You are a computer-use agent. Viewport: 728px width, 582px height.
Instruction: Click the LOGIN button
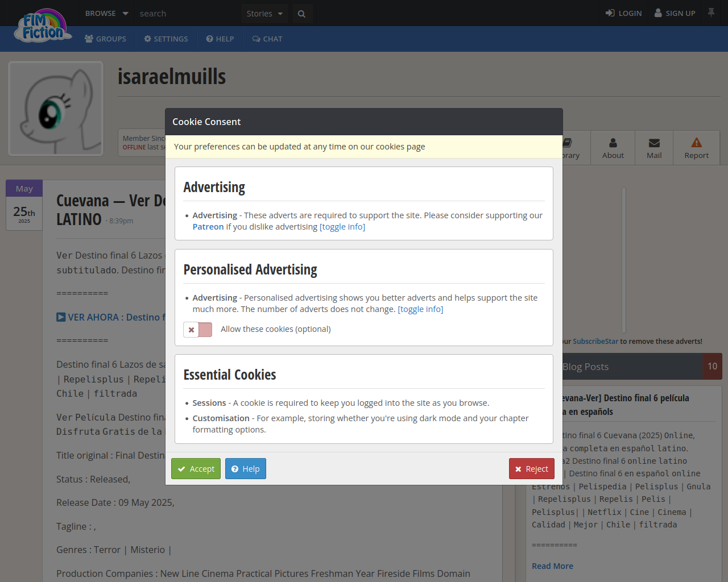pyautogui.click(x=623, y=13)
